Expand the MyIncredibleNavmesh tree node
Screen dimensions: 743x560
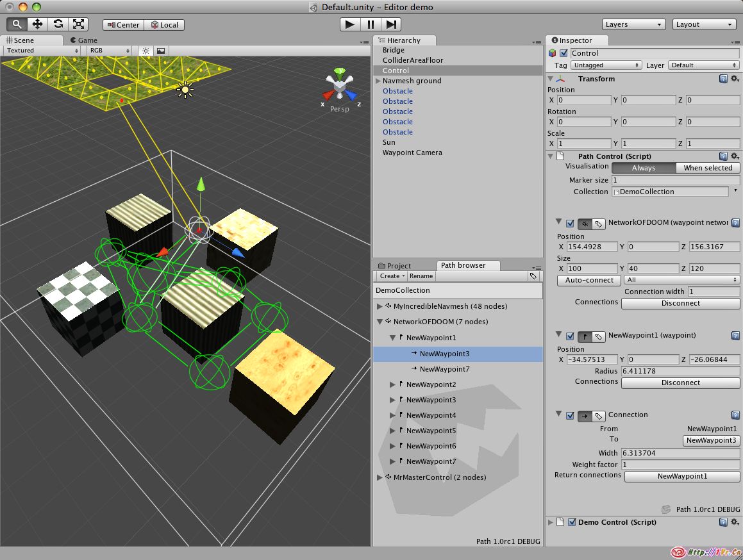pos(380,307)
